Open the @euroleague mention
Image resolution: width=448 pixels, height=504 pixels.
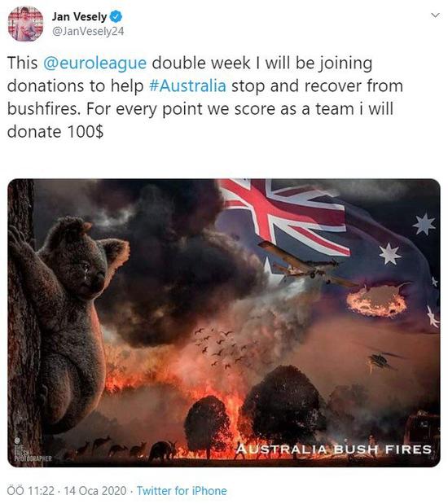tap(94, 63)
